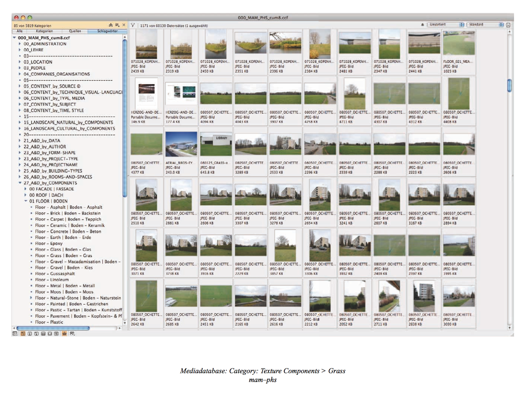
Task: Select the 071028_KOPENH thumbnail of 2439 KB
Action: click(x=146, y=44)
